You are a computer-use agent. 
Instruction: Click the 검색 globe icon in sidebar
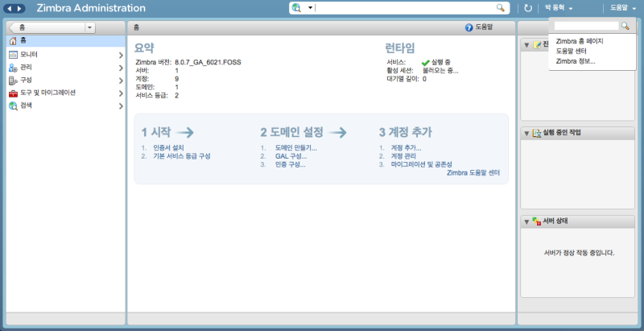[x=13, y=106]
